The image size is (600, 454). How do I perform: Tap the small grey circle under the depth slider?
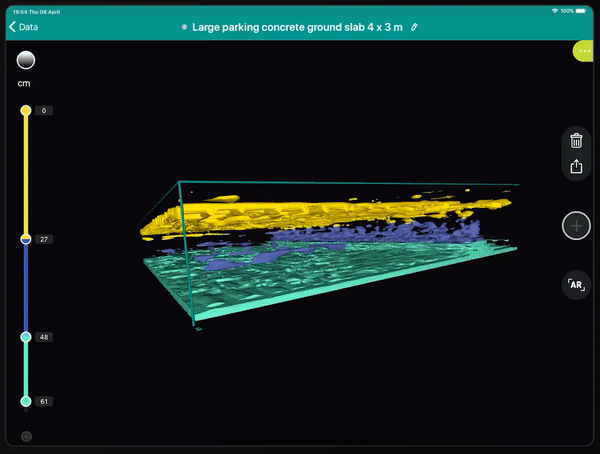click(26, 436)
